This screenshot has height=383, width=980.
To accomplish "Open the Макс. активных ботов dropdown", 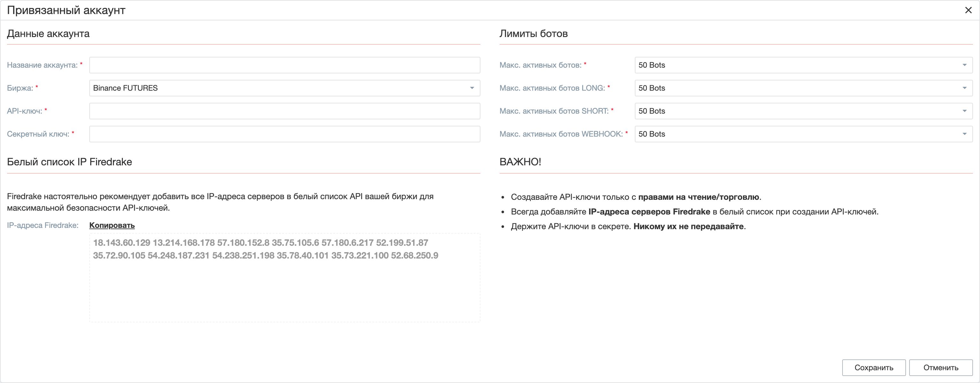I will click(804, 65).
